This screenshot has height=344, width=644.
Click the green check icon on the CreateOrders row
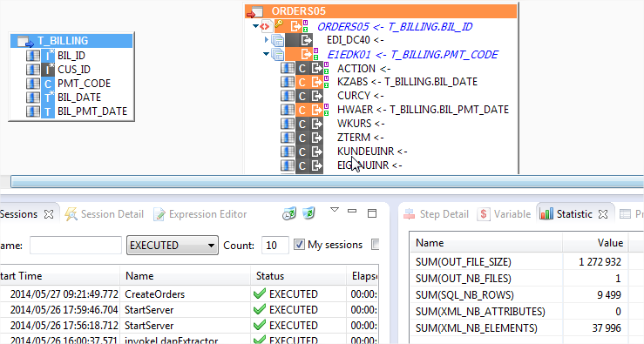[x=260, y=293]
